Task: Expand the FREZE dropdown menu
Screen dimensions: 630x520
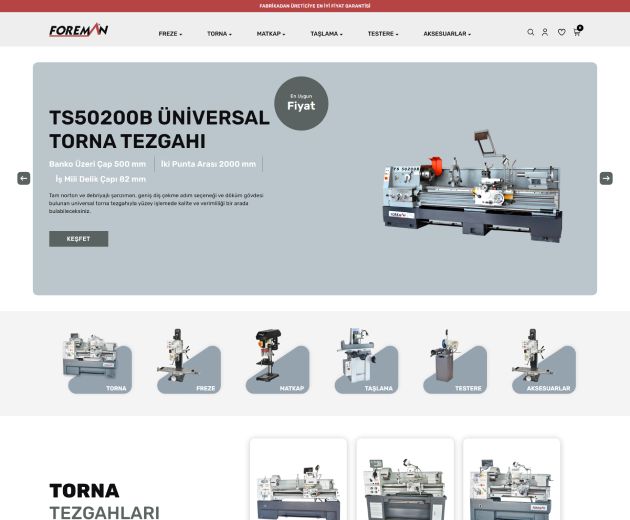Action: pos(170,34)
